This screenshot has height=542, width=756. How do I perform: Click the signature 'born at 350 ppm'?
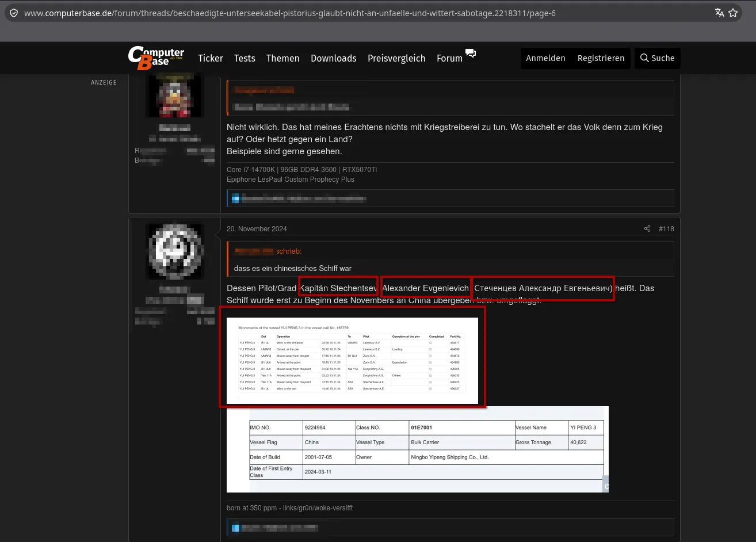click(251, 508)
